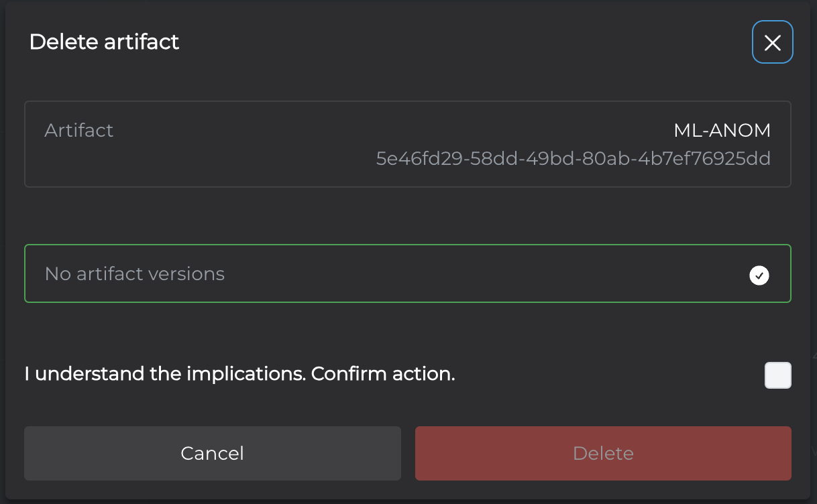The width and height of the screenshot is (817, 504).
Task: Close the Delete artifact dialog with X
Action: tap(773, 42)
